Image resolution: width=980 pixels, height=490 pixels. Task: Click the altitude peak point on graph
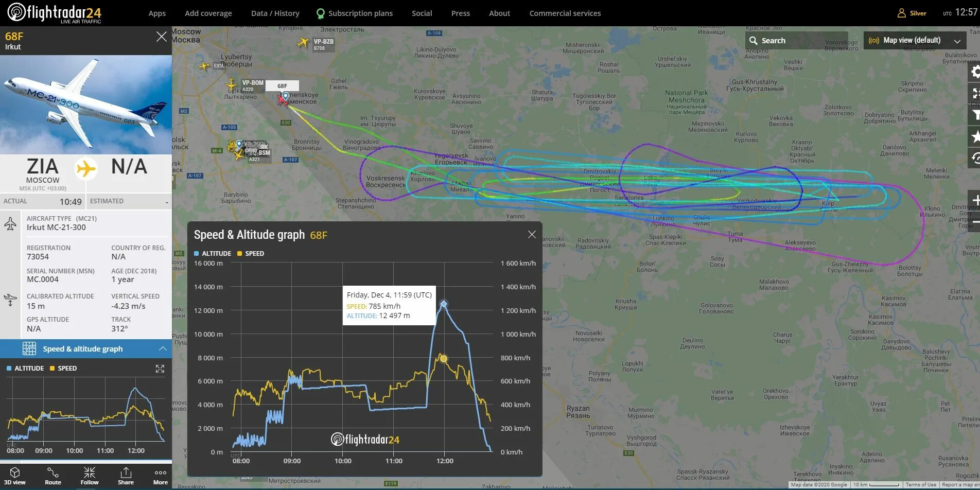pos(444,304)
